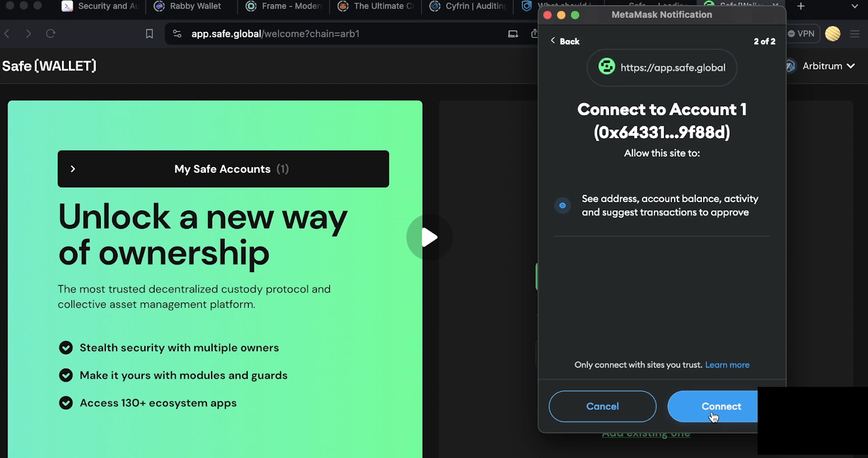Click the browser reload icon
Viewport: 868px width, 458px height.
click(x=50, y=34)
